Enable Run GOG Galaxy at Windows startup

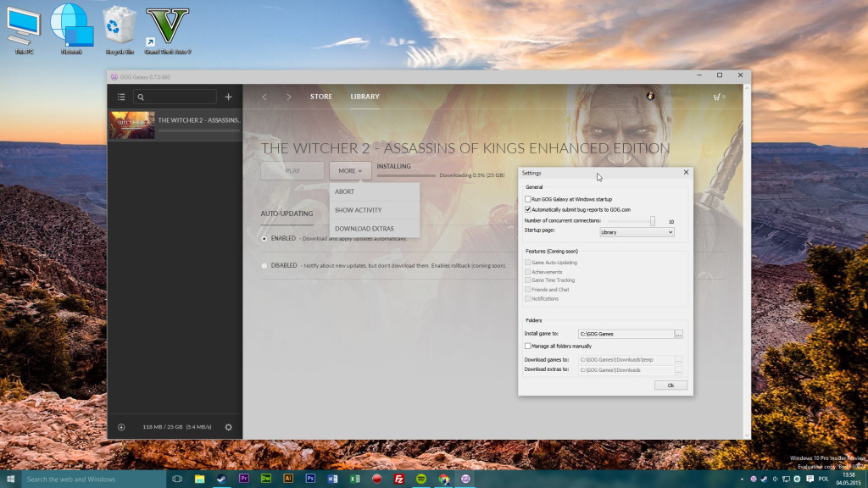pyautogui.click(x=528, y=199)
